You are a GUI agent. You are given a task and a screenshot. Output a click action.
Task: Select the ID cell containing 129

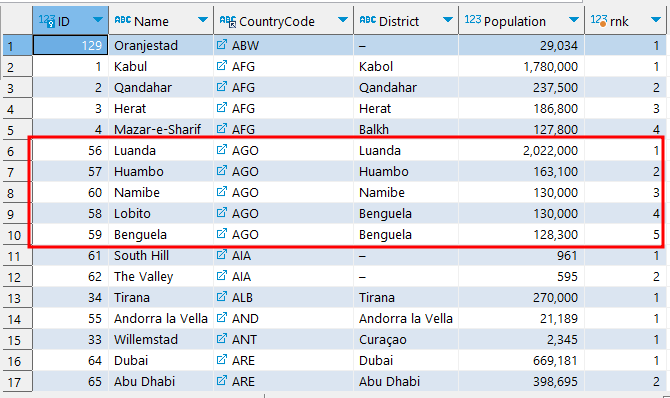71,45
